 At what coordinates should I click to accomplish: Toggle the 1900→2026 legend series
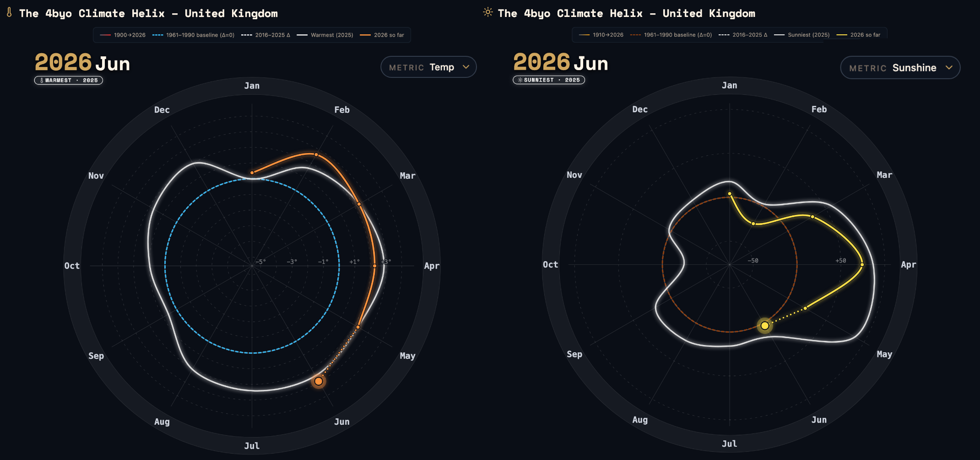123,35
